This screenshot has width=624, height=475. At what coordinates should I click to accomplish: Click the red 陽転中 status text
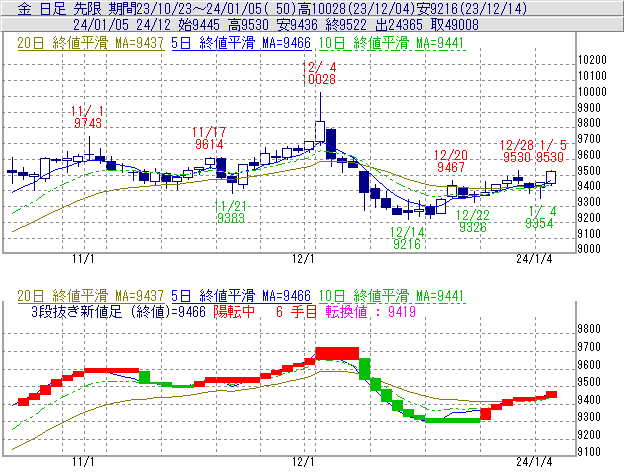click(234, 312)
